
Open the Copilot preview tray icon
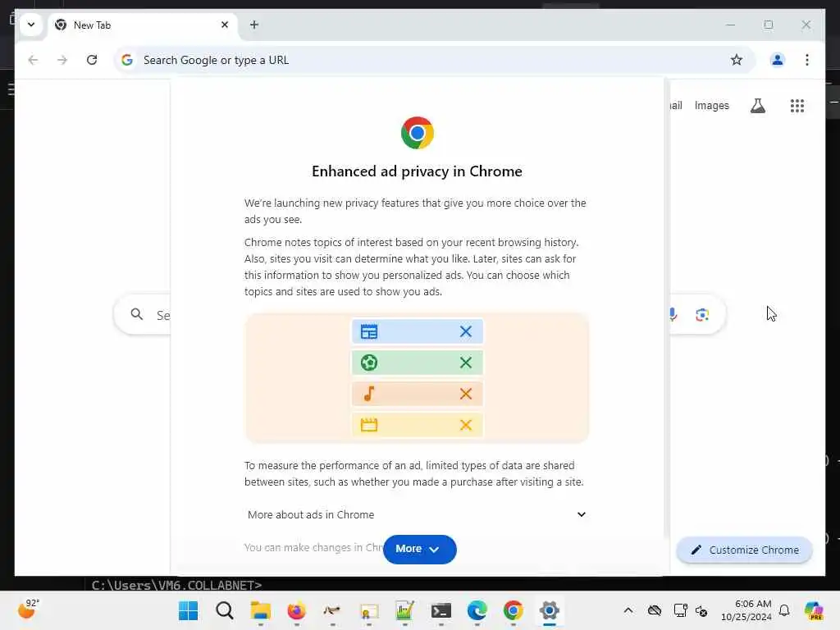coord(814,610)
